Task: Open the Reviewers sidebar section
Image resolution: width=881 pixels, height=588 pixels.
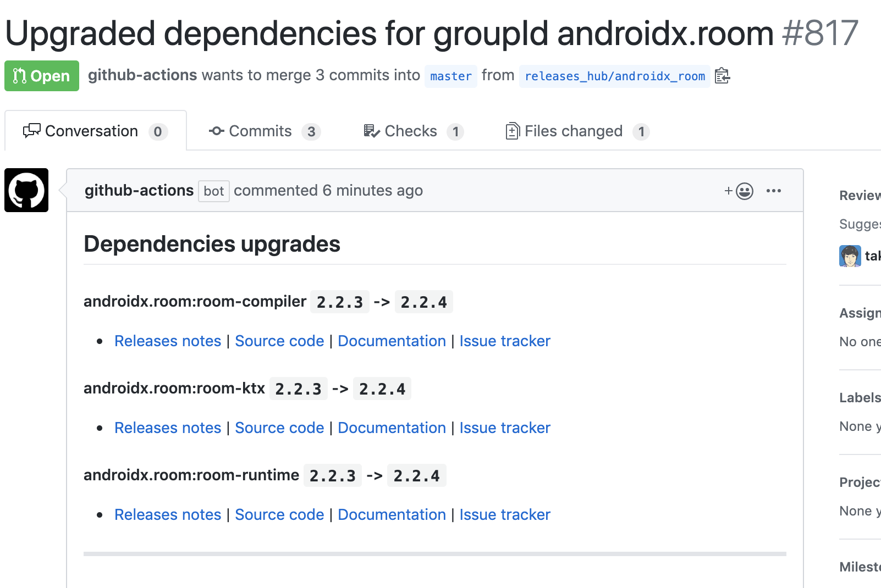Action: (860, 196)
